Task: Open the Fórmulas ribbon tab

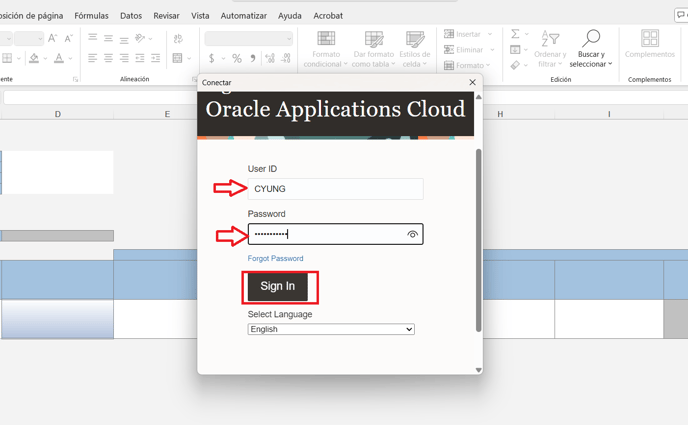Action: point(91,16)
